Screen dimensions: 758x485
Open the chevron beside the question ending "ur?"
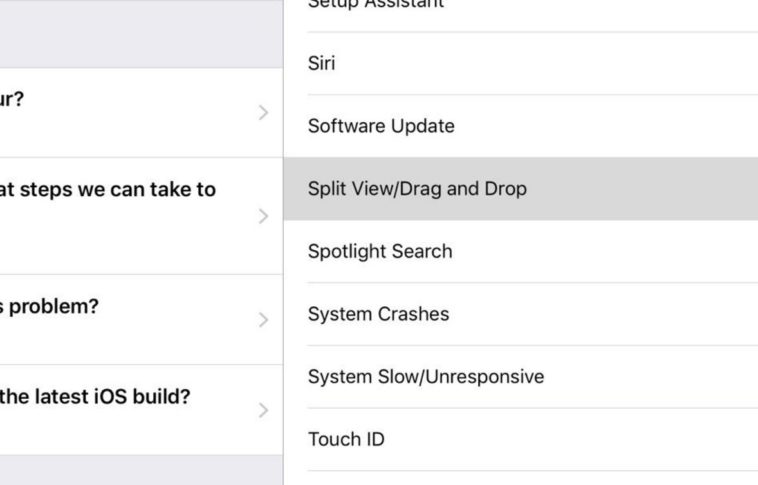click(263, 112)
